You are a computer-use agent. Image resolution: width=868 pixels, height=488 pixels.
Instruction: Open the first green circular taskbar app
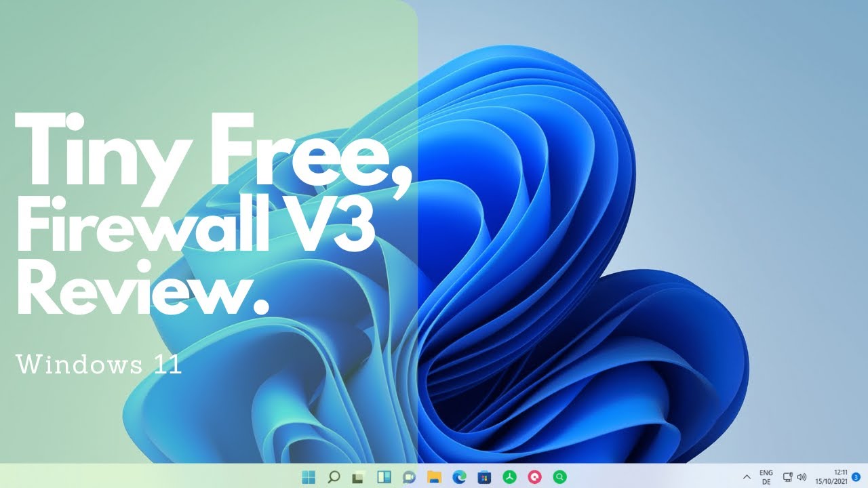coord(509,476)
